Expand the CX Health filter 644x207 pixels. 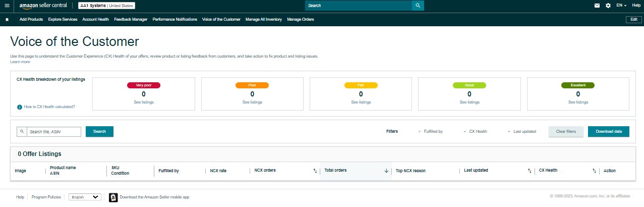pyautogui.click(x=475, y=131)
